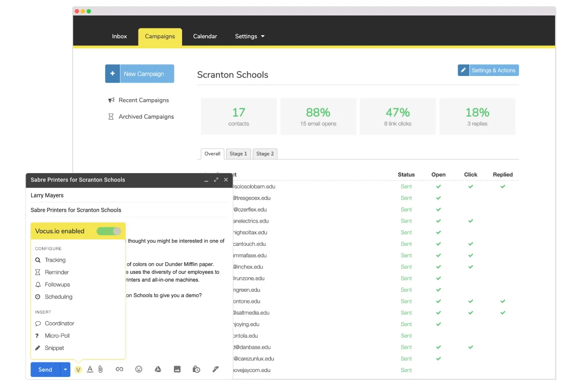Image resolution: width=588 pixels, height=388 pixels.
Task: Click the magnifier icon next to Tracking
Action: (x=38, y=260)
